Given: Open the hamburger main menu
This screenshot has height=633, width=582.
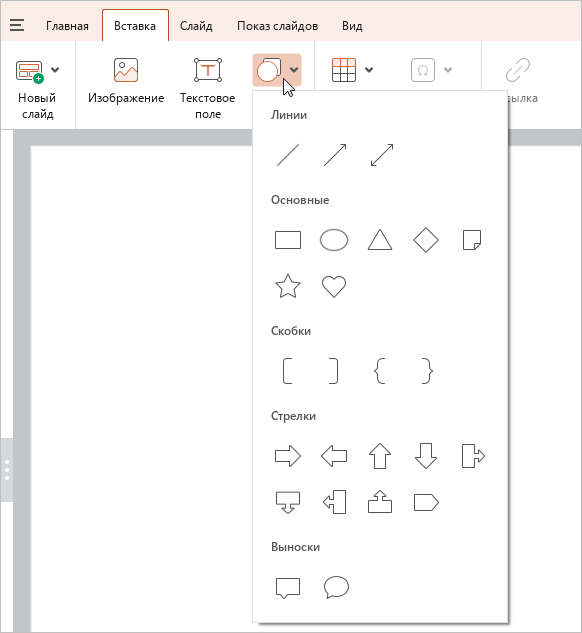Looking at the screenshot, I should (x=17, y=25).
